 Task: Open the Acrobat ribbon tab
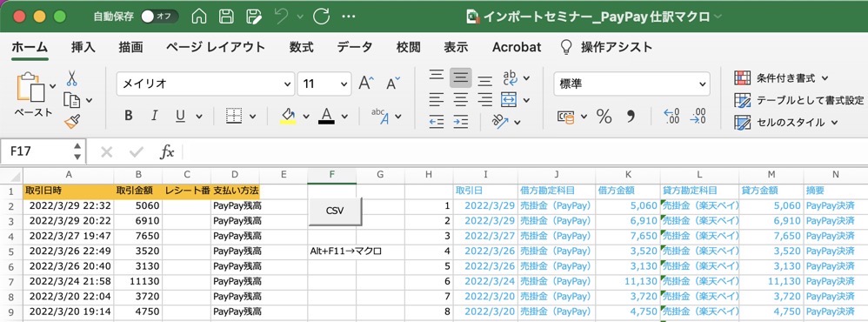click(517, 48)
